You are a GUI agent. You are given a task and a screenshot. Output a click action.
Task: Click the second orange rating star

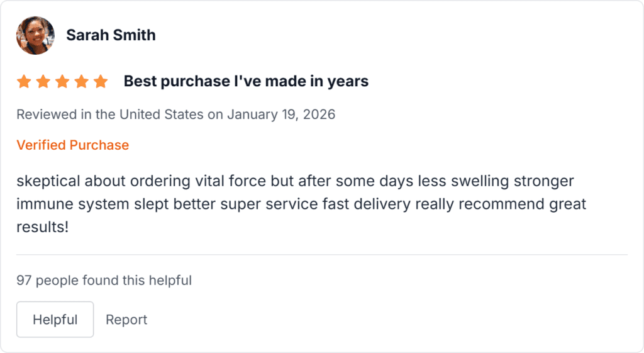pyautogui.click(x=43, y=82)
